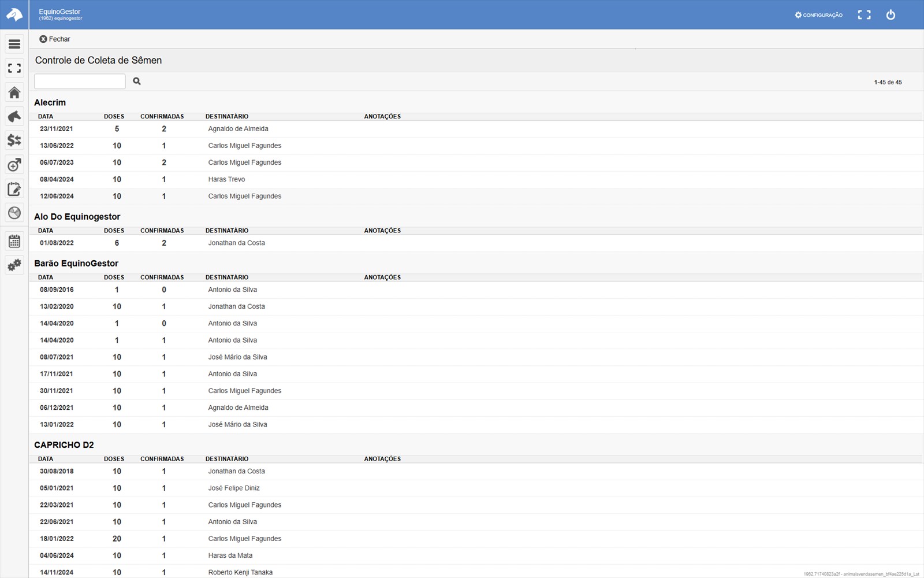
Task: Toggle fullscreen from the left sidebar
Action: pyautogui.click(x=14, y=68)
